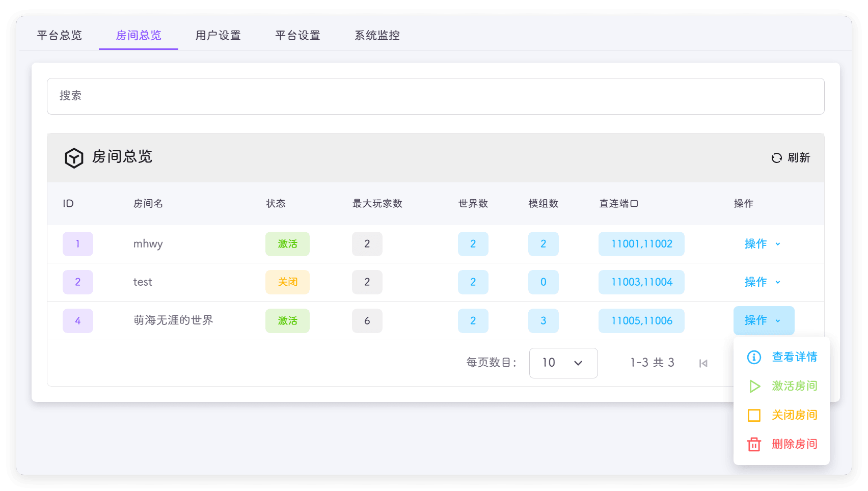
Task: Go to first page using pagination icon
Action: coord(703,363)
